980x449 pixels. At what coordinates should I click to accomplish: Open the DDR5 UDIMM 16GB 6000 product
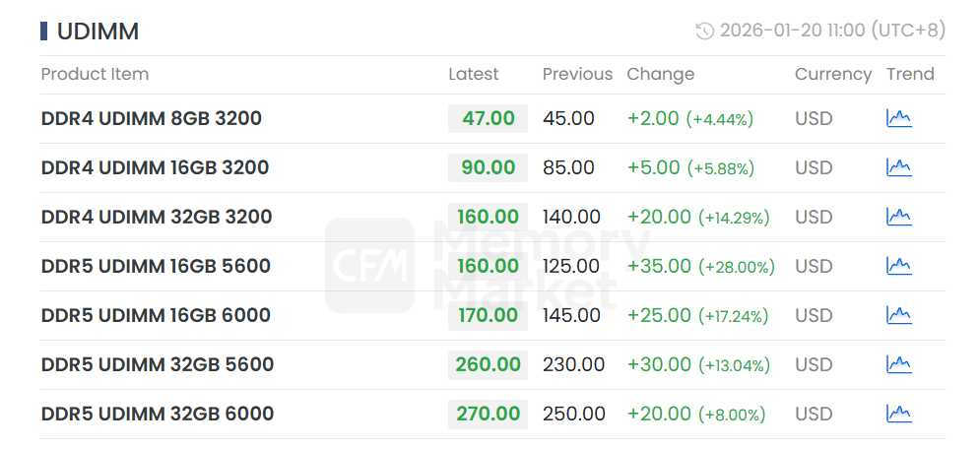click(156, 315)
